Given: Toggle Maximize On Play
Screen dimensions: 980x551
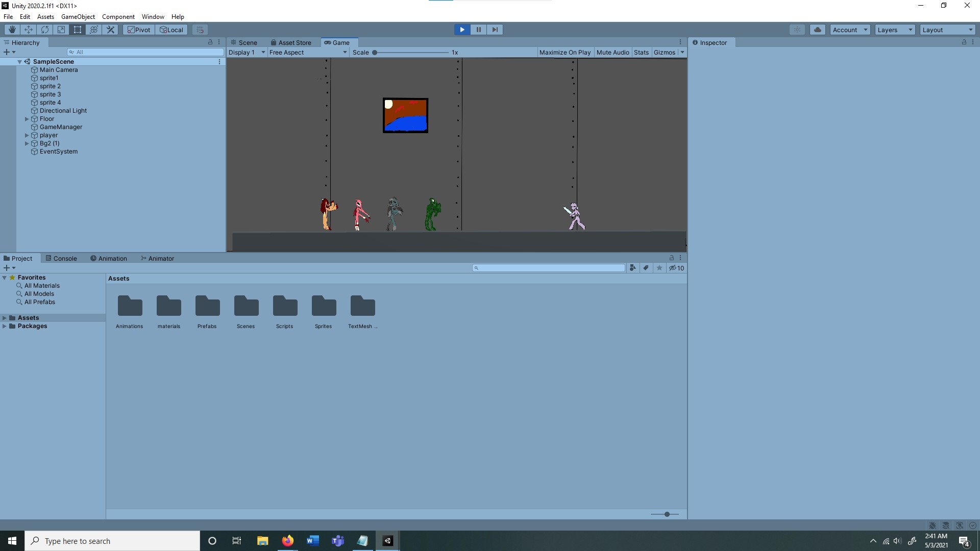Looking at the screenshot, I should (x=565, y=52).
